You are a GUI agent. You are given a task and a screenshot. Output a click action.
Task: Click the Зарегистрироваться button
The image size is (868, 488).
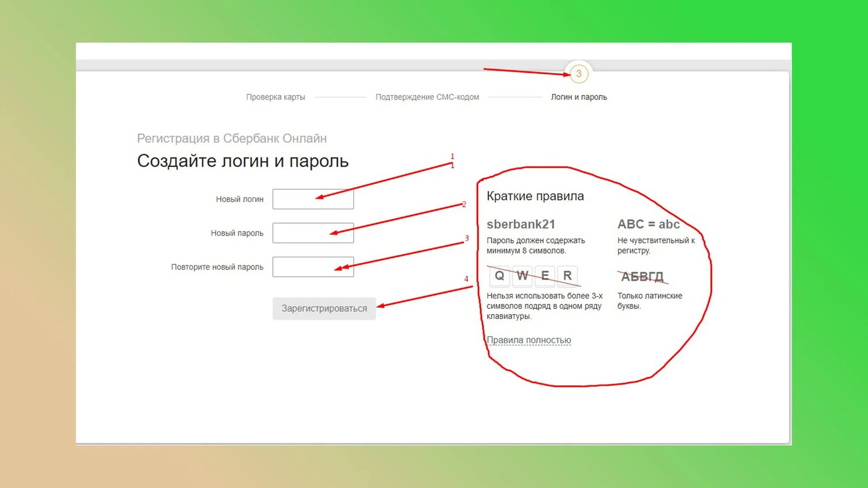[x=324, y=309]
